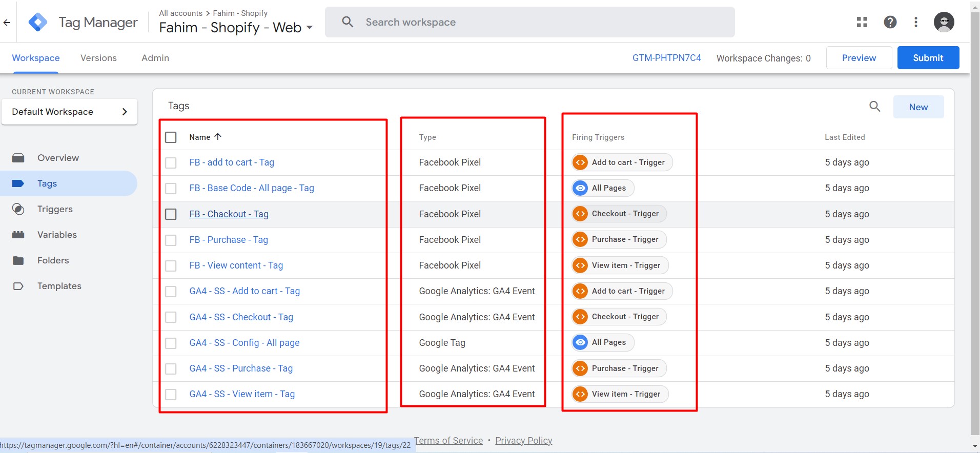
Task: Click the blue Submit button
Action: (x=928, y=58)
